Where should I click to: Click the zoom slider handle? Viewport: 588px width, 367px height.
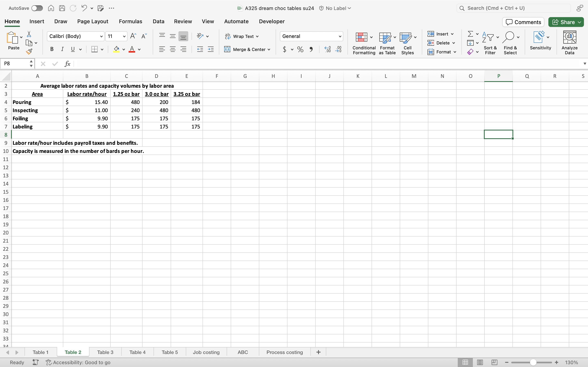pyautogui.click(x=533, y=362)
